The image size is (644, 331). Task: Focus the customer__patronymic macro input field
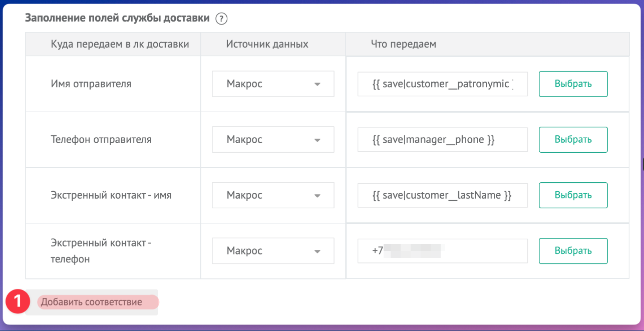[x=443, y=84]
